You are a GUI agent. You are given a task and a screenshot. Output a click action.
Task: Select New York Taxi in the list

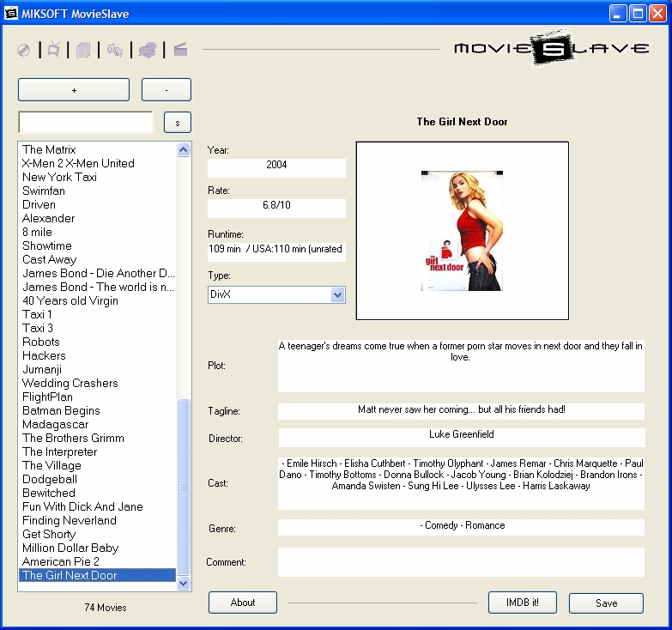pos(98,177)
